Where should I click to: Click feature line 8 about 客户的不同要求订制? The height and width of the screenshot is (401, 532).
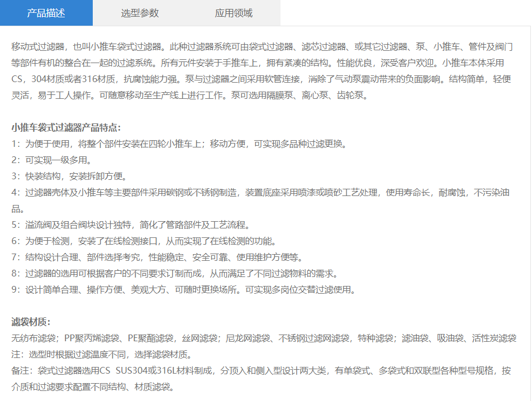tap(175, 274)
